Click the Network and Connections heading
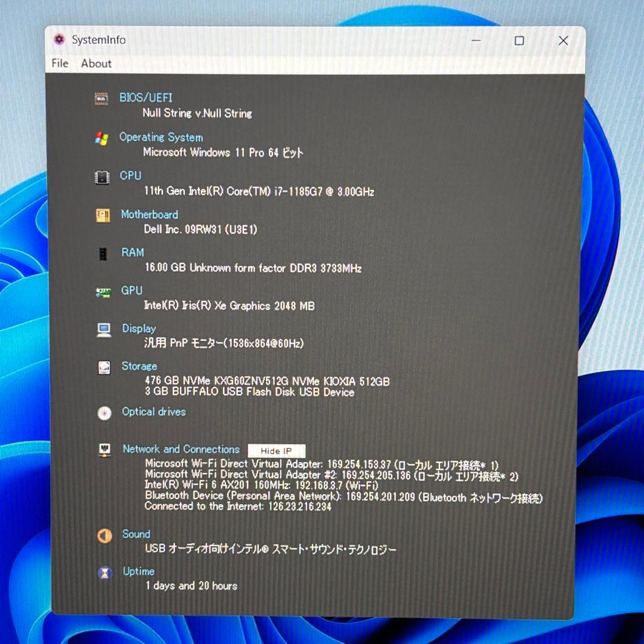This screenshot has height=644, width=644. click(181, 449)
